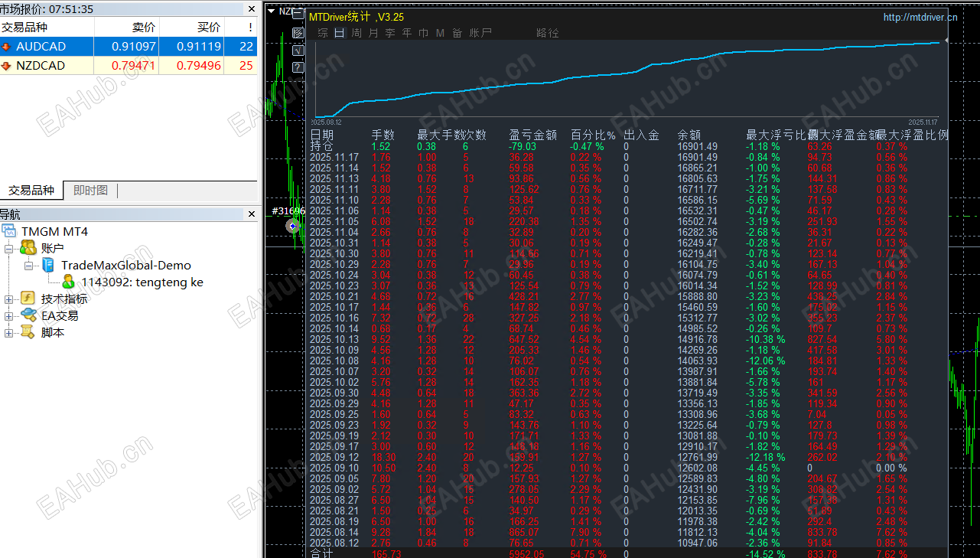Toggle the 月 monthly statistics view
The width and height of the screenshot is (980, 558).
[x=373, y=33]
